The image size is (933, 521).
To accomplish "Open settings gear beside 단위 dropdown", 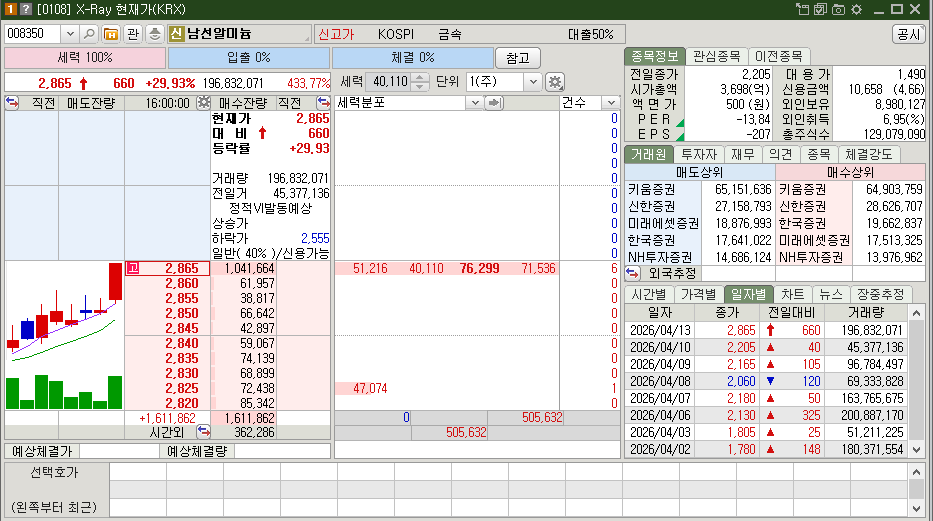I will [555, 82].
